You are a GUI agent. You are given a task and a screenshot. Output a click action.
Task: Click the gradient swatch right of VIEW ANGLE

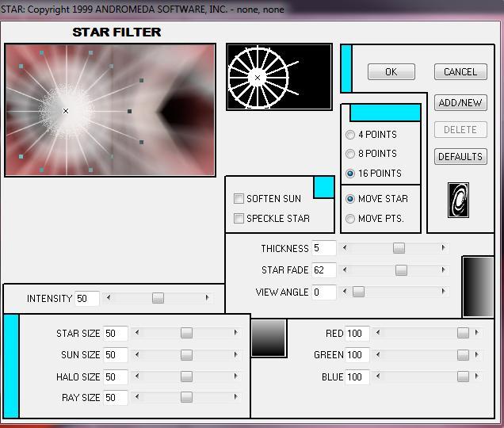[478, 287]
